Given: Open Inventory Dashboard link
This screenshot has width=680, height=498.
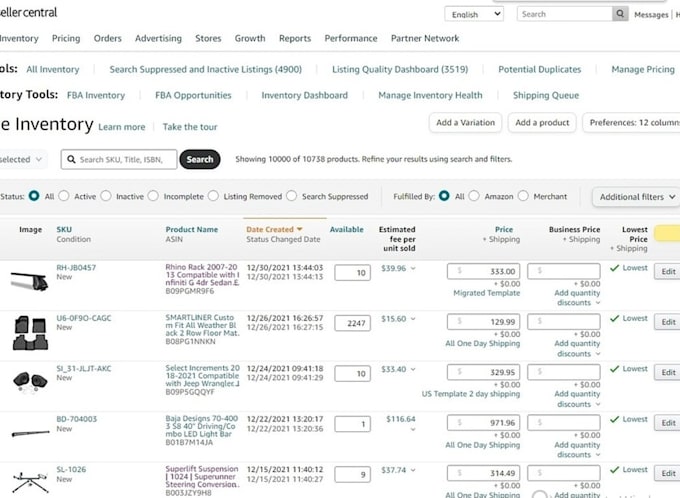Looking at the screenshot, I should (304, 95).
